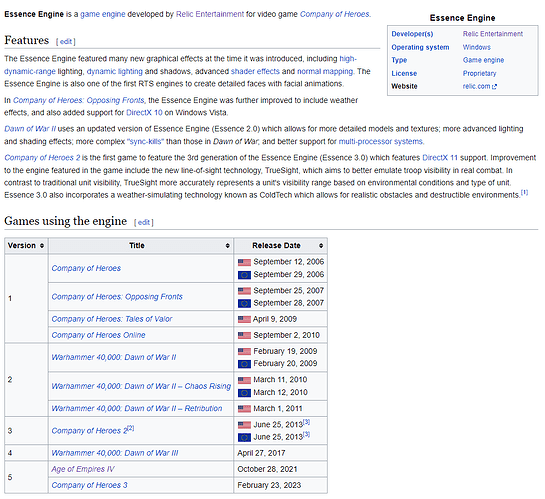Edit the Games using the engine section
The width and height of the screenshot is (545, 499).
tap(144, 222)
